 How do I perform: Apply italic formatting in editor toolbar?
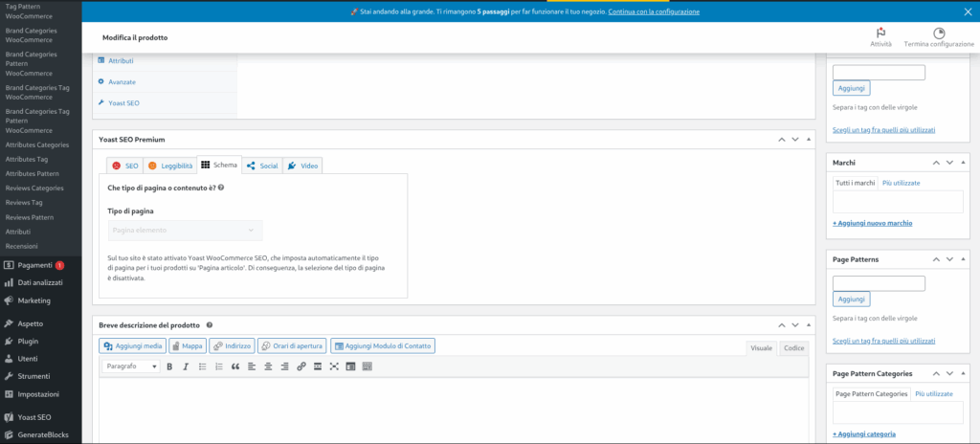pos(186,367)
